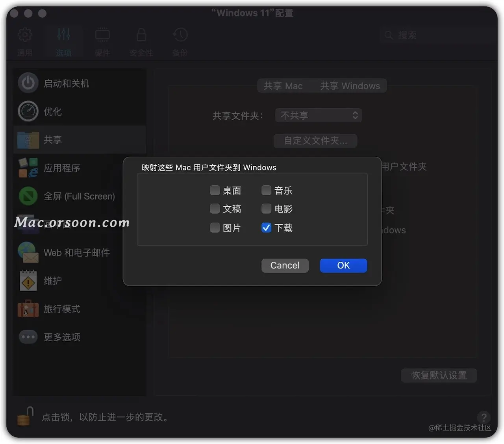The height and width of the screenshot is (444, 504).
Task: Select 全屏 (Full Screen) icon in sidebar
Action: click(28, 196)
